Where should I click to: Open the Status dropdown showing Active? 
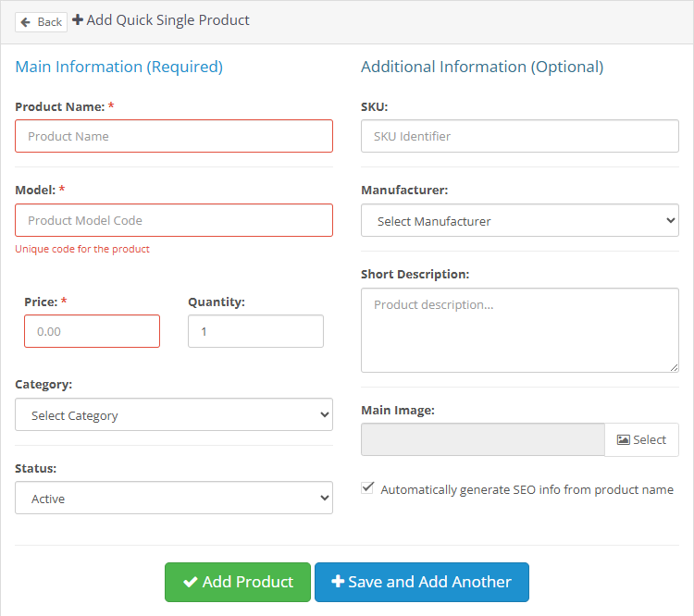point(174,499)
